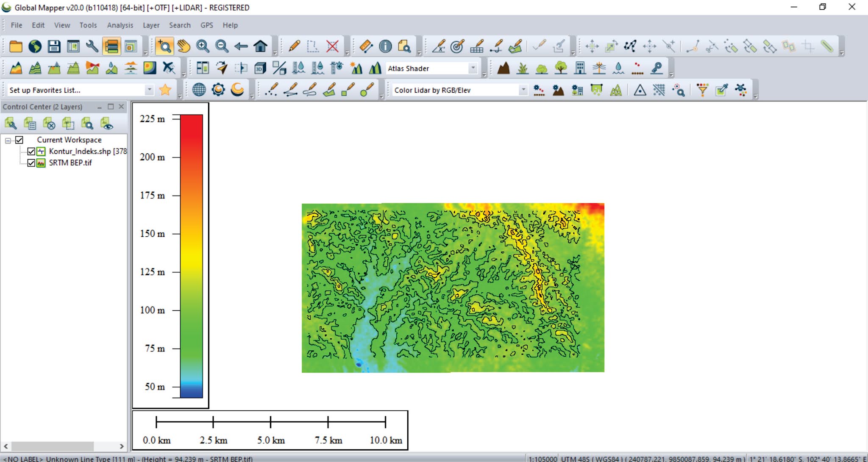868x462 pixels.
Task: Open the Pan (Grab-and-Drag) hand tool
Action: pyautogui.click(x=184, y=47)
